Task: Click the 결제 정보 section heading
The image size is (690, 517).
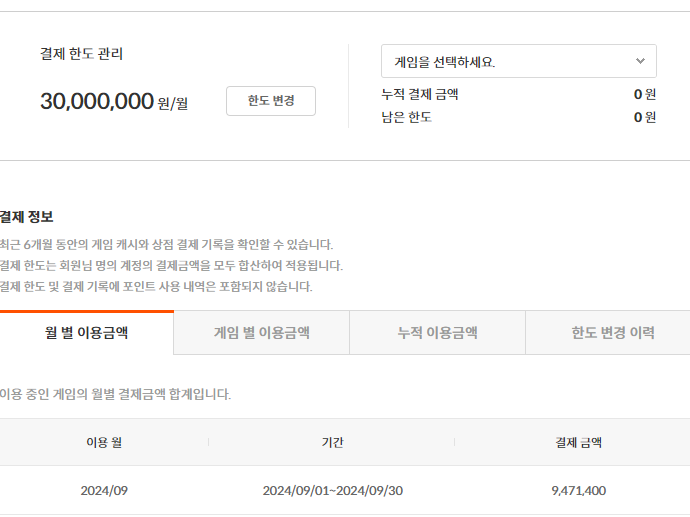Action: pos(26,216)
